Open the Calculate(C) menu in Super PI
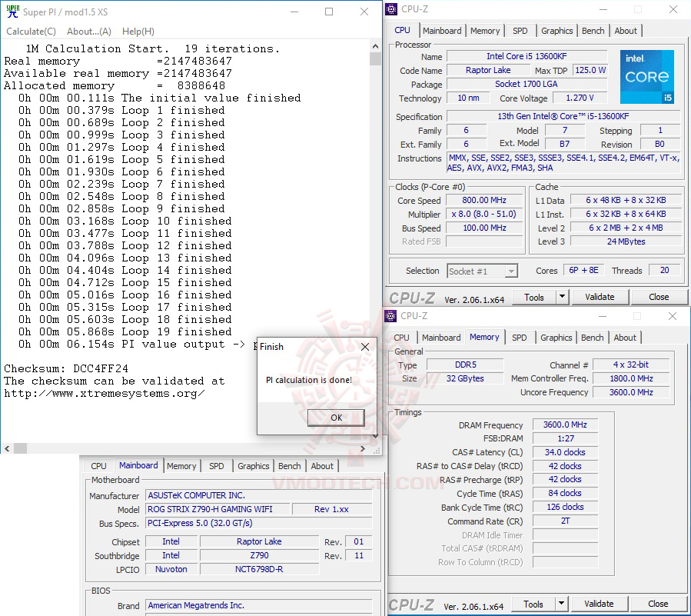691x616 pixels. tap(31, 32)
